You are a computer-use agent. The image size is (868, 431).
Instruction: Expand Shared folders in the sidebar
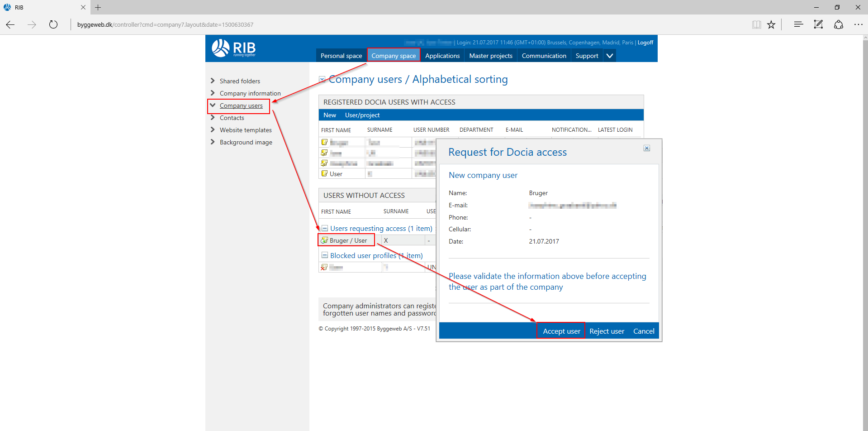(x=213, y=81)
